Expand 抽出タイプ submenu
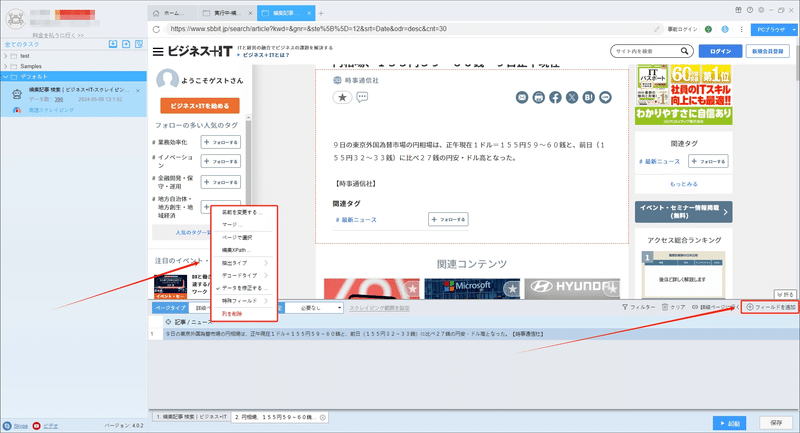 point(244,263)
